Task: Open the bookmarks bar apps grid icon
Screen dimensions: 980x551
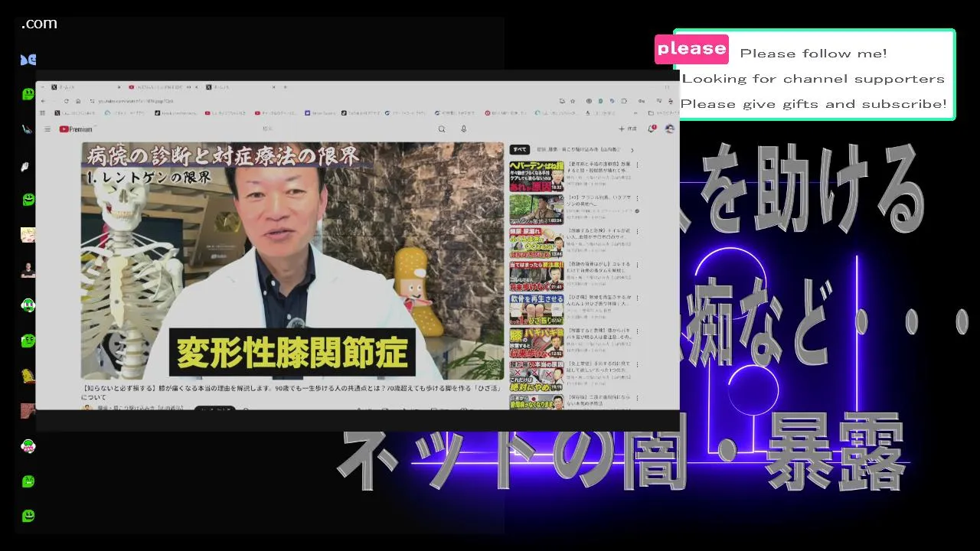Action: coord(43,113)
